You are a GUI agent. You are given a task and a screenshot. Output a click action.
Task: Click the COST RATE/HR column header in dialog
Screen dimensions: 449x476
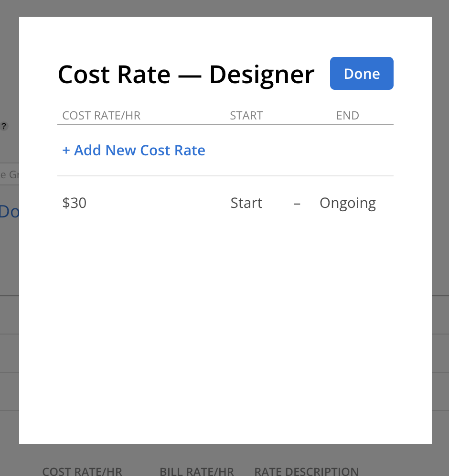[101, 116]
